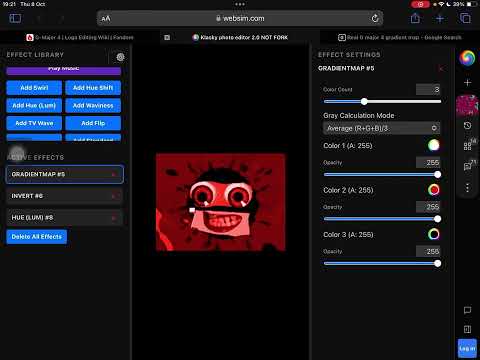Image resolution: width=480 pixels, height=360 pixels.
Task: Click the Safari forward arrow
Action: click(x=61, y=19)
